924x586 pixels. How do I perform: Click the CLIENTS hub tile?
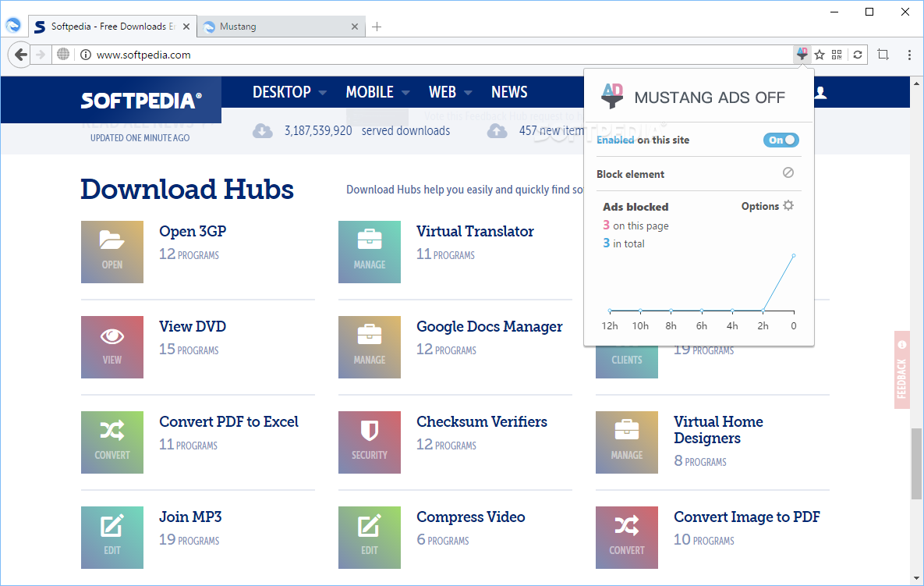(x=626, y=362)
